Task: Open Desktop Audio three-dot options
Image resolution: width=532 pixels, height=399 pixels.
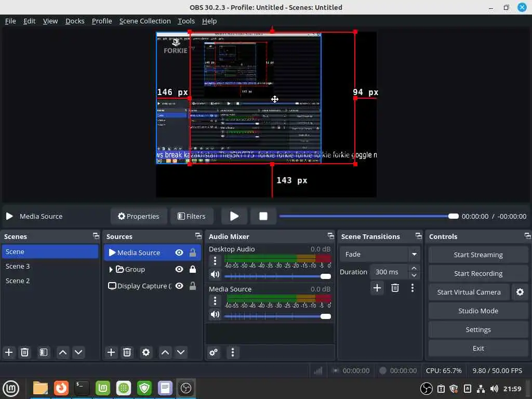Action: [215, 261]
